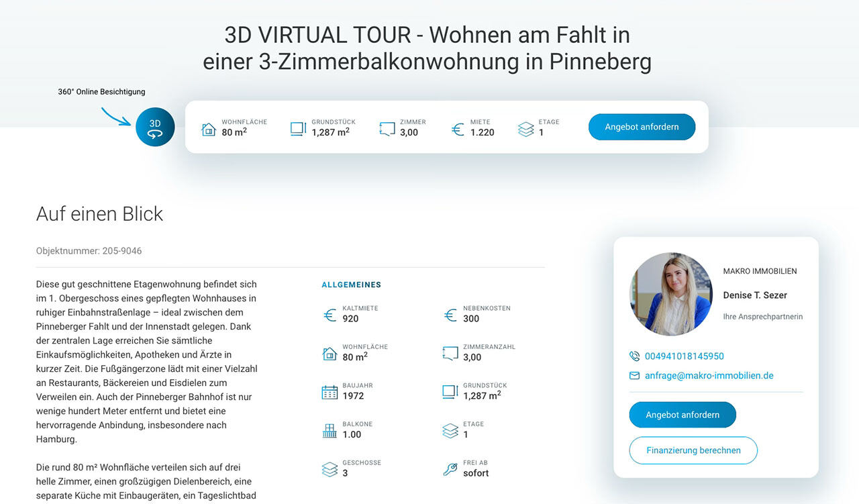Viewport: 859px width, 504px height.
Task: Call phone number 004941018145950 link
Action: click(685, 356)
